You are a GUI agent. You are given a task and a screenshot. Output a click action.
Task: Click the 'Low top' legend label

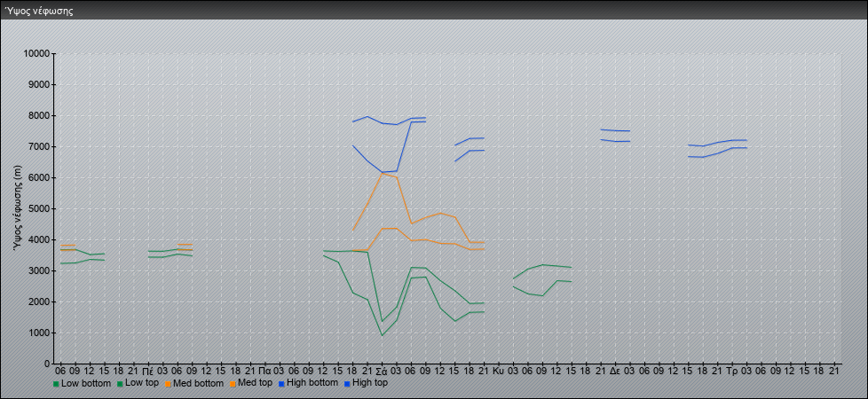pyautogui.click(x=143, y=383)
